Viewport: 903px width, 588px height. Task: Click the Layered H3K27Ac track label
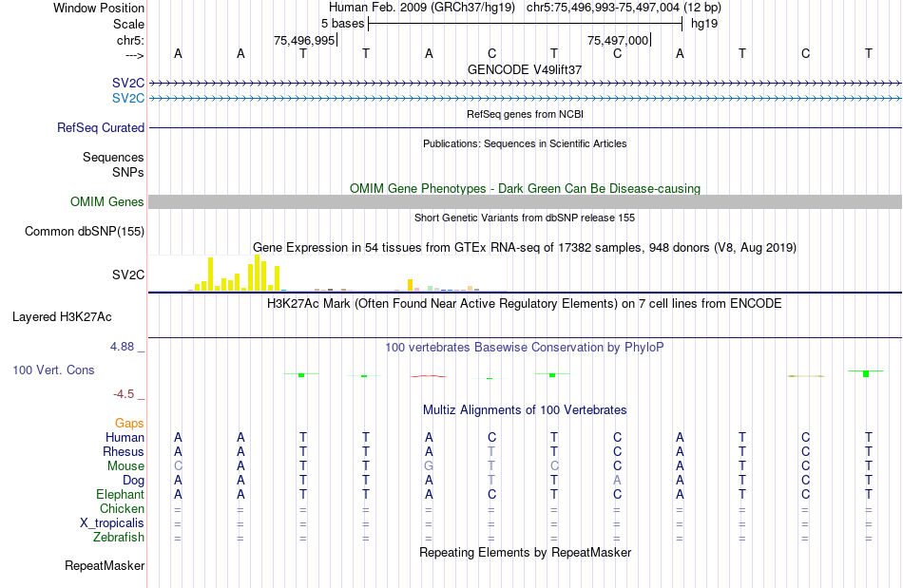coord(62,317)
